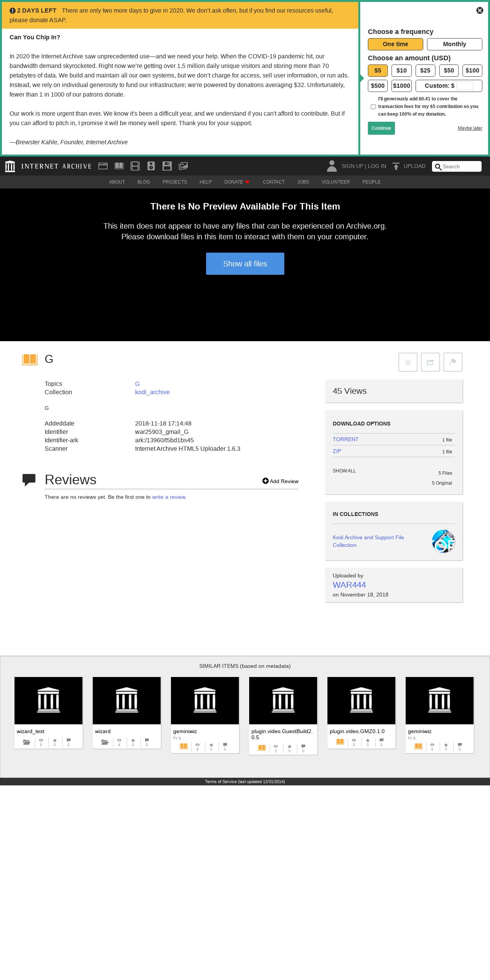The image size is (490, 980).
Task: Choose the $500 donation amount
Action: click(378, 86)
